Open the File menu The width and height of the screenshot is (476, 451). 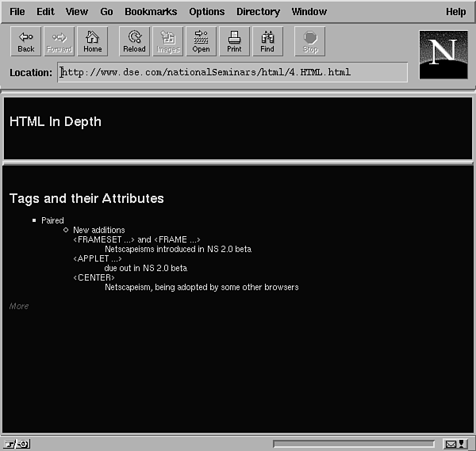pos(17,12)
